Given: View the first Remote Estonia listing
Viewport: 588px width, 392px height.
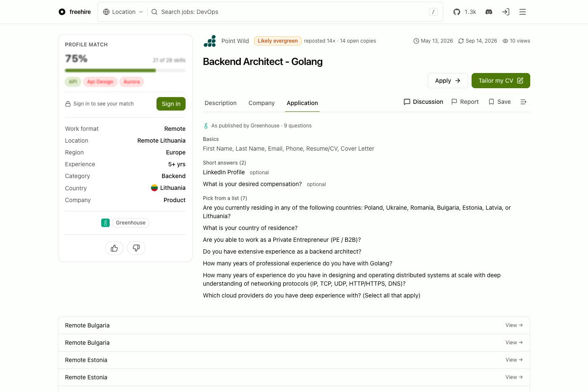Looking at the screenshot, I should [x=294, y=360].
